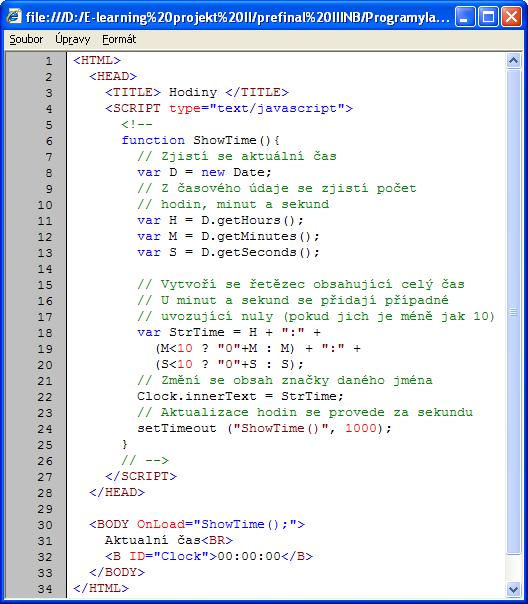Click the scrollbar up arrow
The image size is (528, 604).
[x=513, y=60]
